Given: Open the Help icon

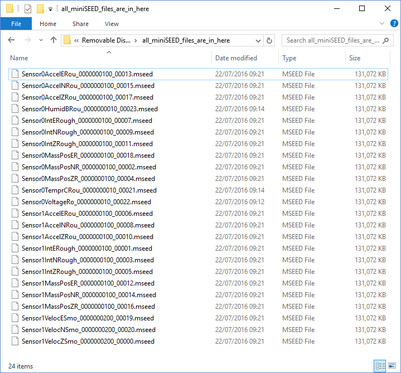Looking at the screenshot, I should click(394, 23).
